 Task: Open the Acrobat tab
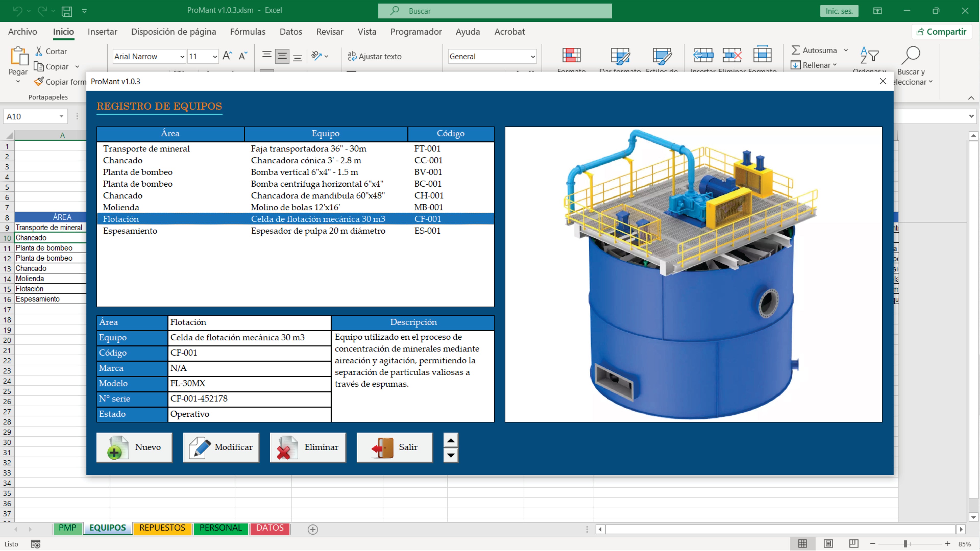click(509, 32)
